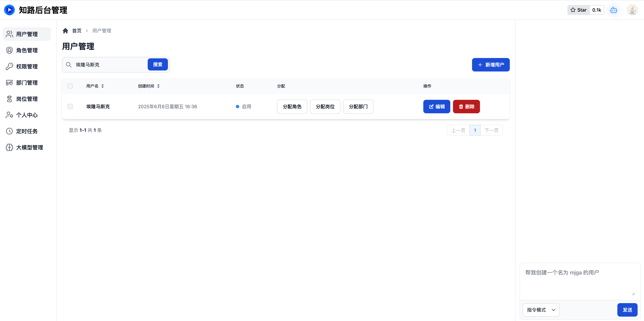Check the select-all checkbox in table header
The height and width of the screenshot is (321, 644).
coord(70,86)
